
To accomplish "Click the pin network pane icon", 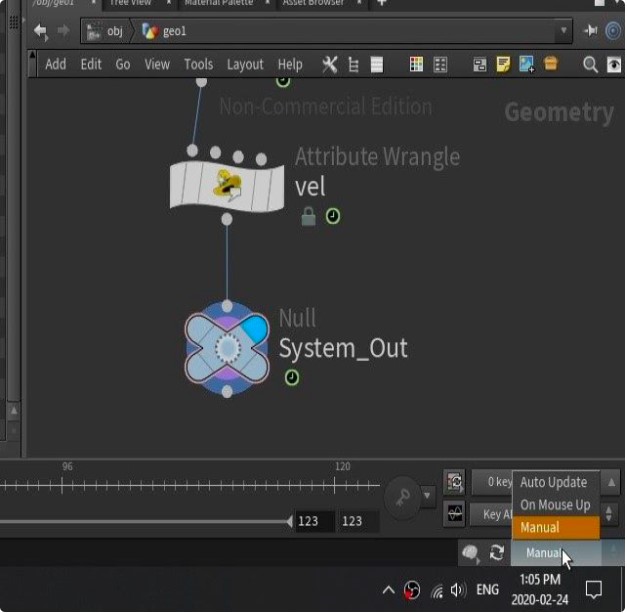I will pyautogui.click(x=590, y=31).
